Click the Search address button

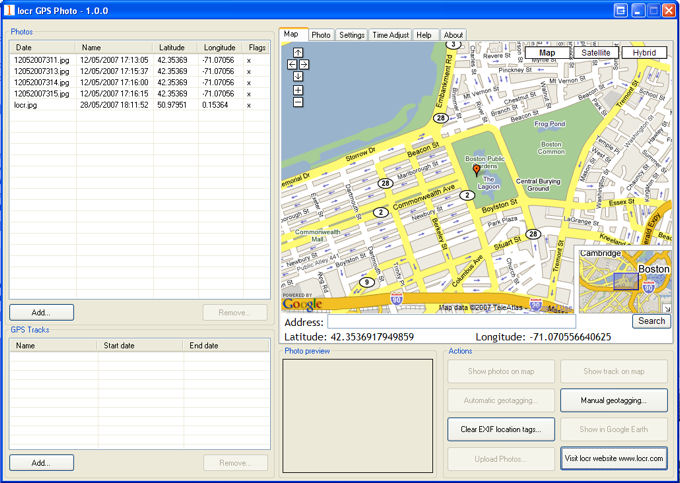pos(651,321)
